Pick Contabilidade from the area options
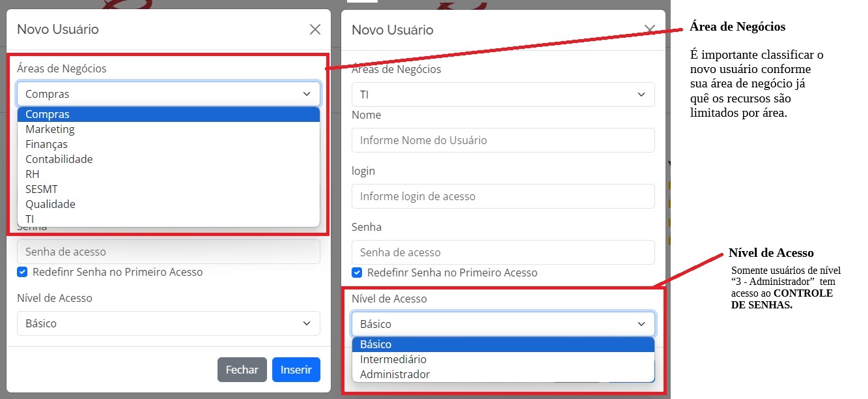This screenshot has height=399, width=868. 59,159
